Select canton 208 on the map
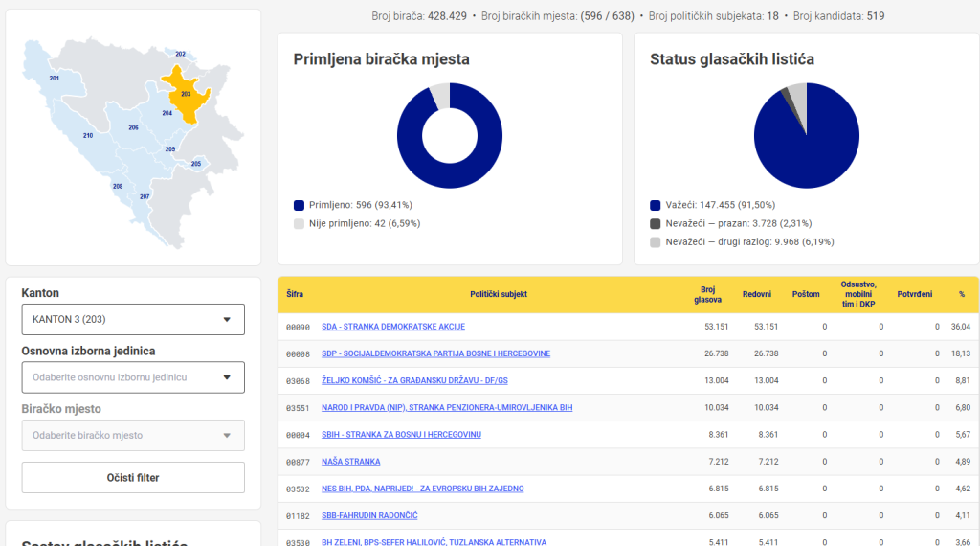This screenshot has height=546, width=980. (118, 187)
